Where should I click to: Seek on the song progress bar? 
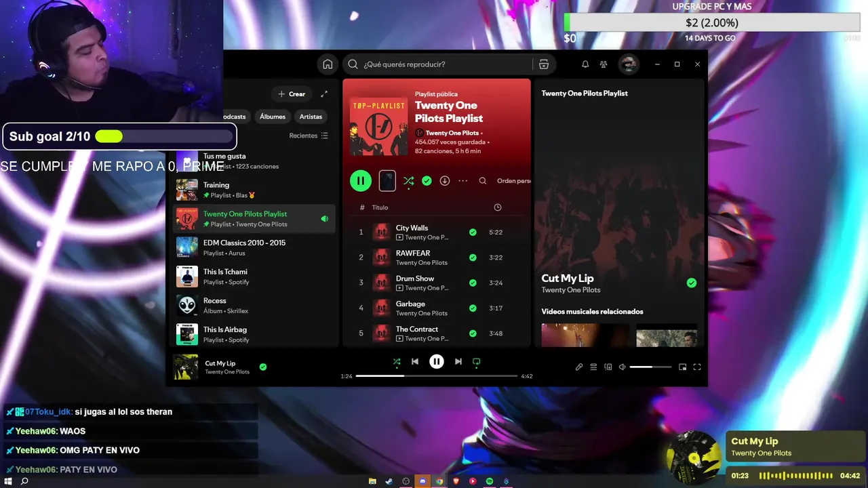tap(437, 375)
